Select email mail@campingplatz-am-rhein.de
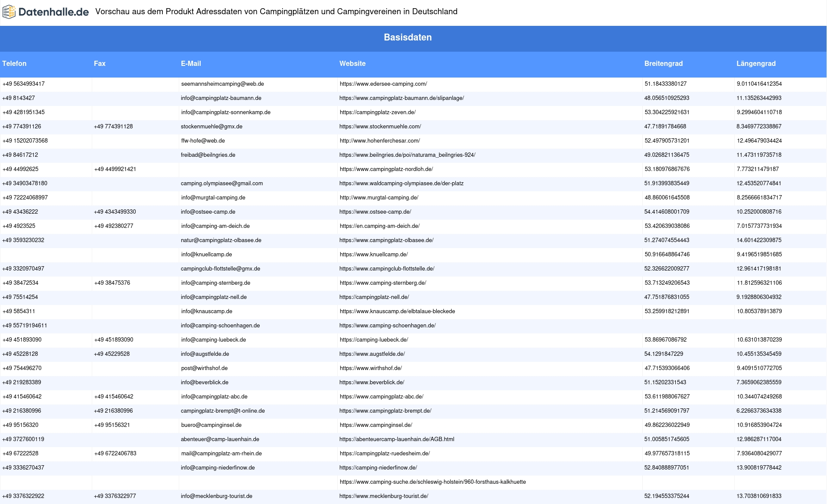Image resolution: width=827 pixels, height=504 pixels. coord(221,454)
